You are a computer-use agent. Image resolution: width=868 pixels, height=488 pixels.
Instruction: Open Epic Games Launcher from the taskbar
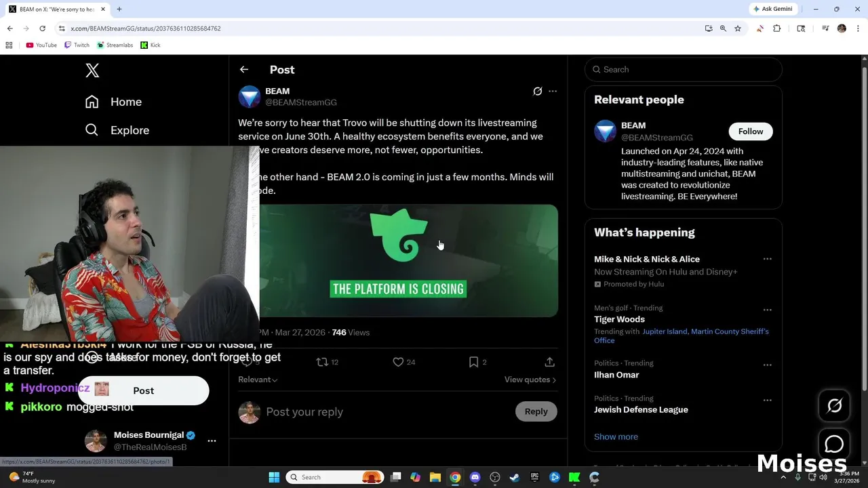pos(534,477)
